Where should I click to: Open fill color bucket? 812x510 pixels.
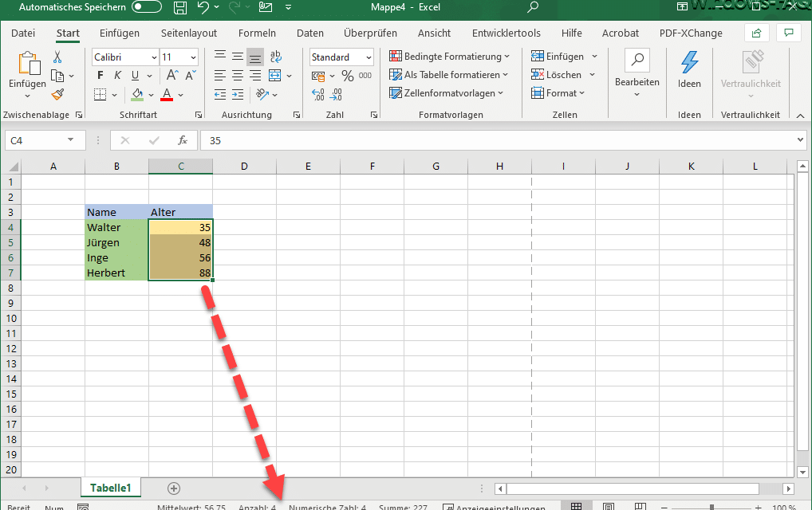(x=137, y=95)
